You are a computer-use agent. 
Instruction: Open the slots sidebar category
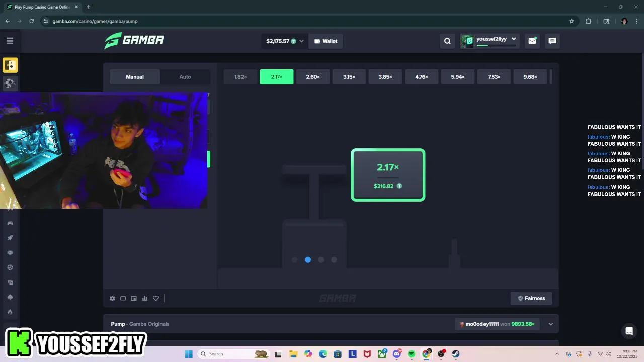point(10,252)
